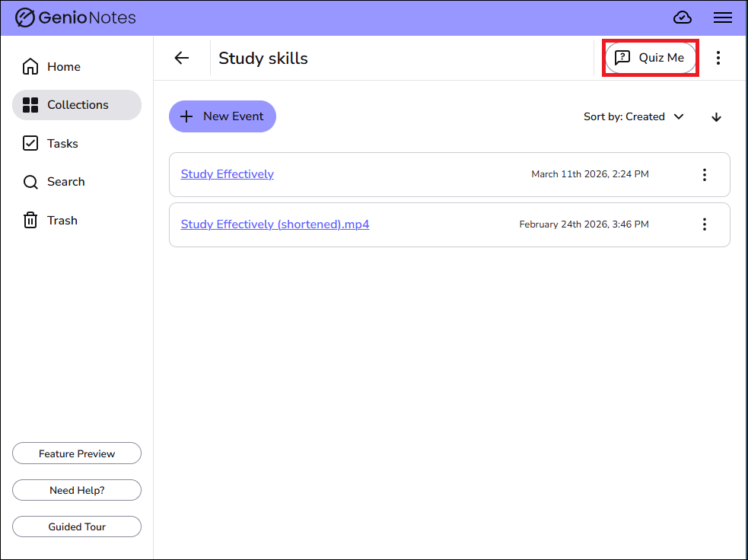
Task: Open options for Study Effectively row
Action: pos(704,174)
